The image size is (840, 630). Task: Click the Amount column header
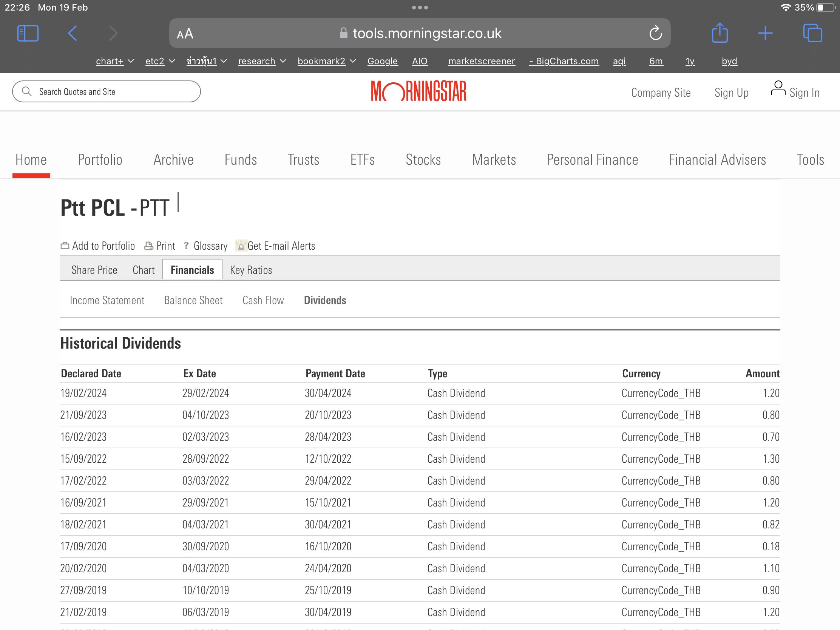pos(763,374)
